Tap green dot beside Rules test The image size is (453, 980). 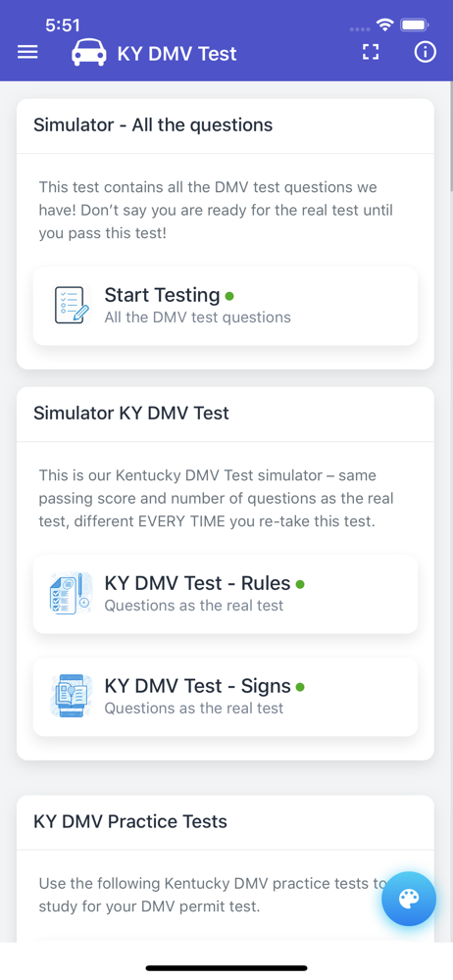tap(300, 584)
